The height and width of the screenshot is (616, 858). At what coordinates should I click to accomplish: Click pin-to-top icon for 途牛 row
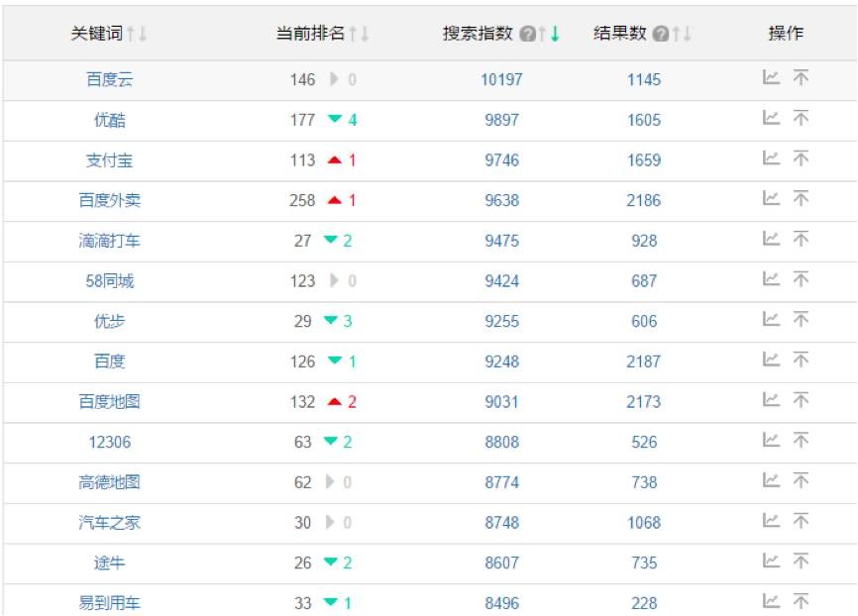801,561
